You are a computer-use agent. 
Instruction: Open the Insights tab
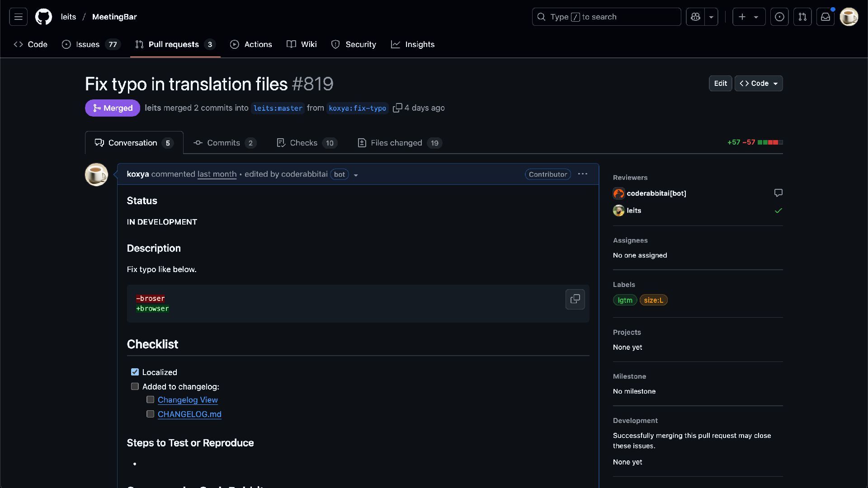[413, 44]
